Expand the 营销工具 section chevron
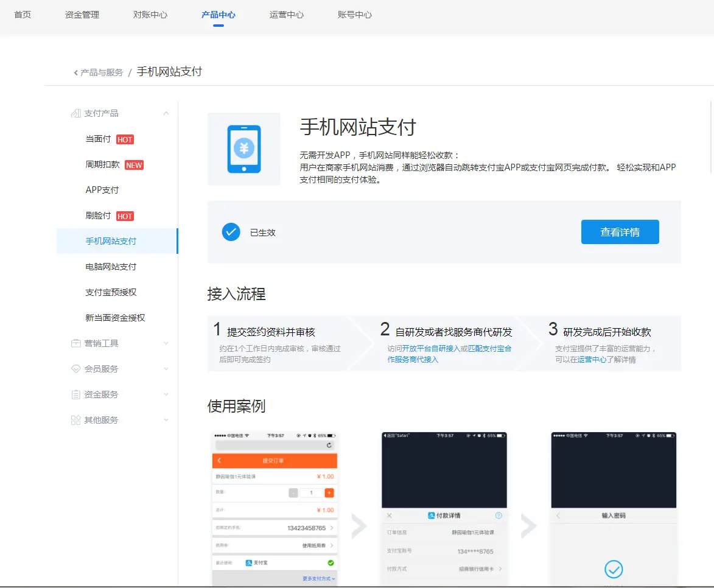Image resolution: width=714 pixels, height=588 pixels. (166, 343)
